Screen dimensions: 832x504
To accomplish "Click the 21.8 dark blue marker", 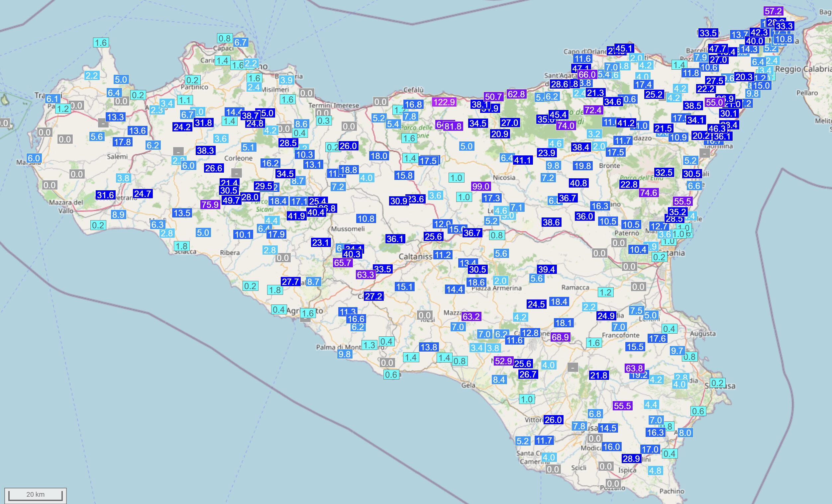I will tap(599, 375).
